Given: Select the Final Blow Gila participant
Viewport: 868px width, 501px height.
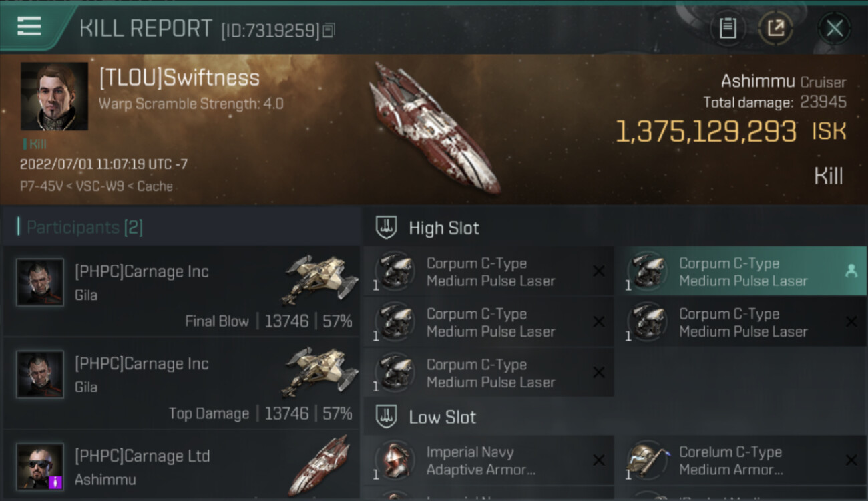Looking at the screenshot, I should [180, 291].
